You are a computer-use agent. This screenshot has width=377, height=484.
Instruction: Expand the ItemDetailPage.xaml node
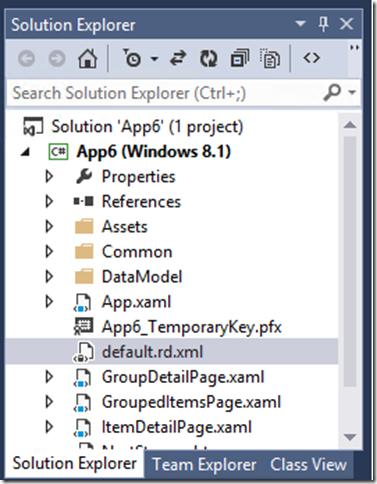[49, 427]
